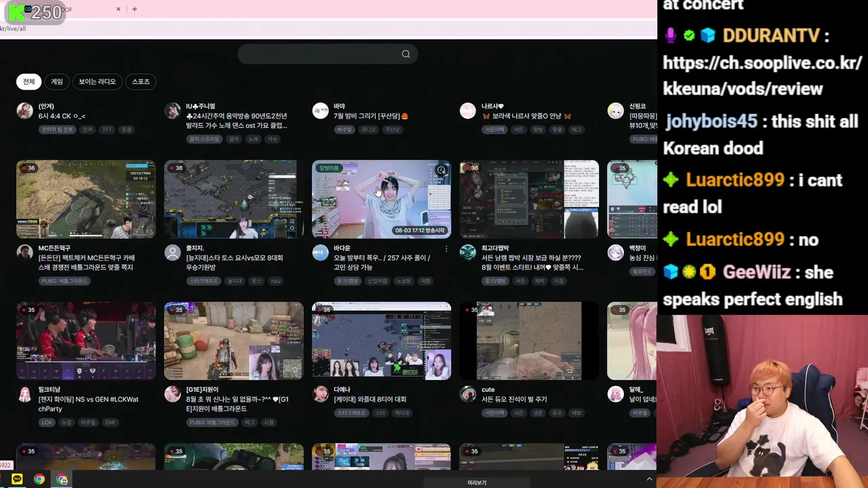Click the nzu tag
Screen dimensions: 868x488
275,281
